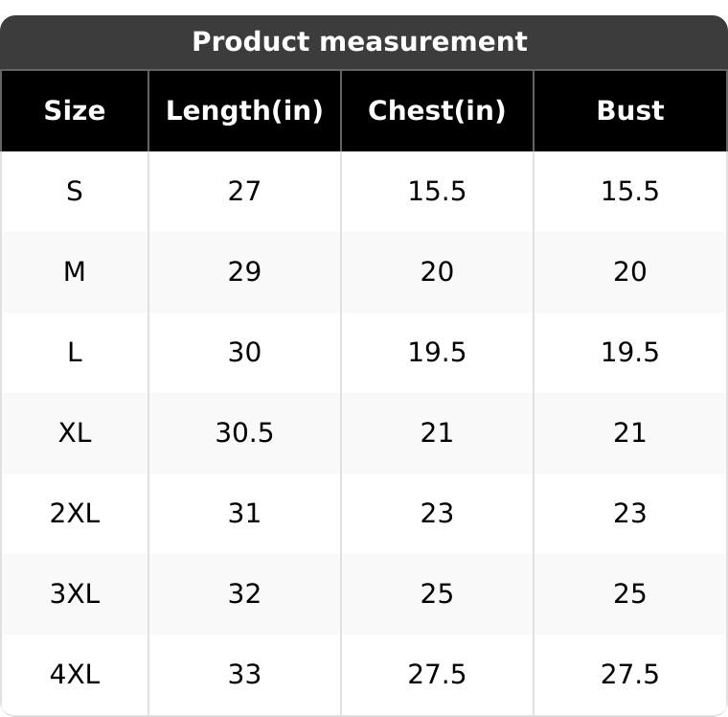Click the Length(in) column header

244,111
